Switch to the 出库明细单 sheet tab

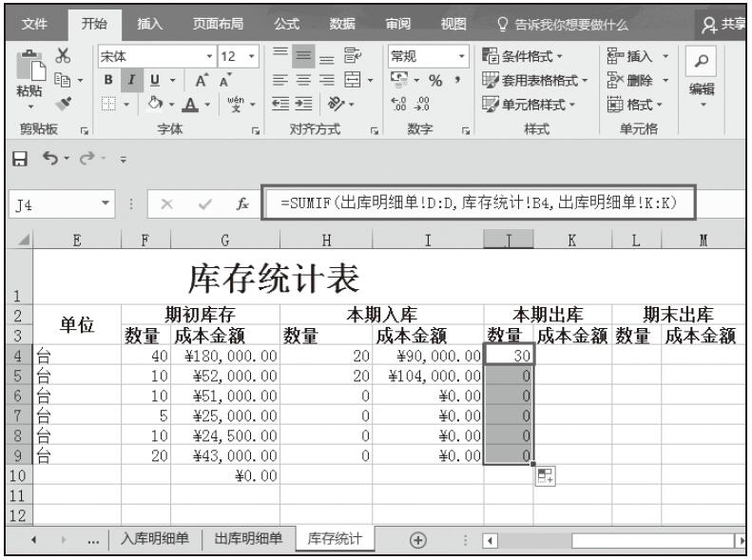click(x=246, y=540)
